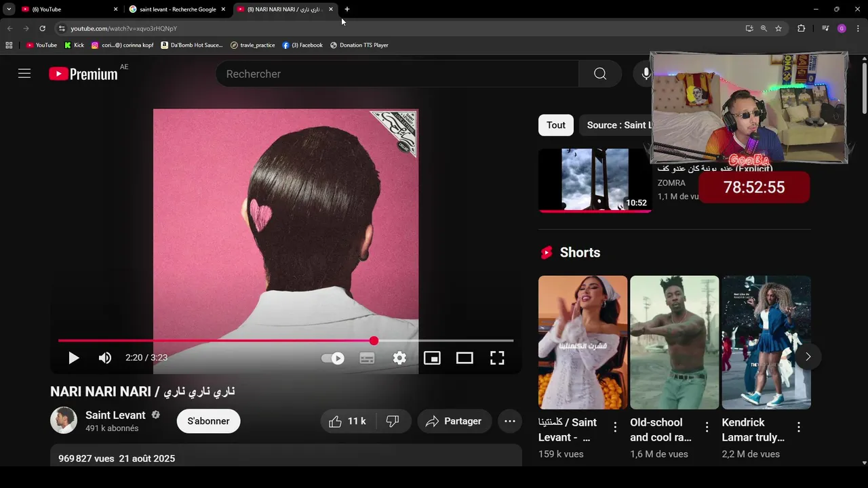
Task: Open options for Kendrick Lamar short
Action: point(799,427)
